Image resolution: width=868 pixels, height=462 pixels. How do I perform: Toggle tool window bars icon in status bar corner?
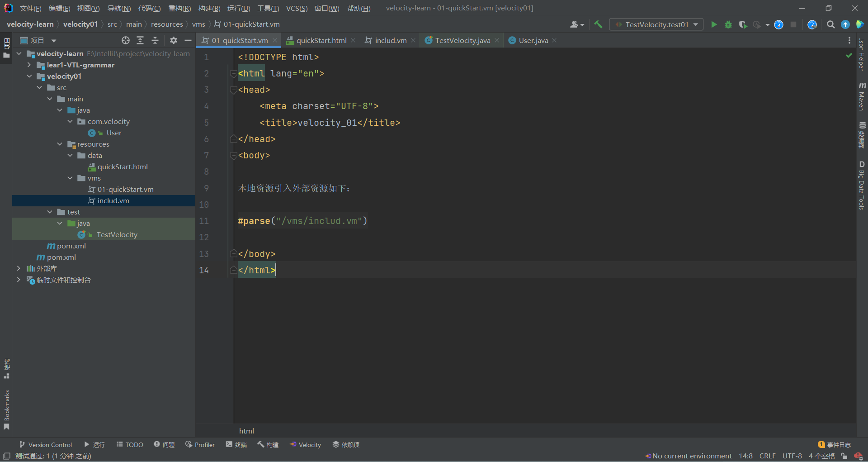7,456
